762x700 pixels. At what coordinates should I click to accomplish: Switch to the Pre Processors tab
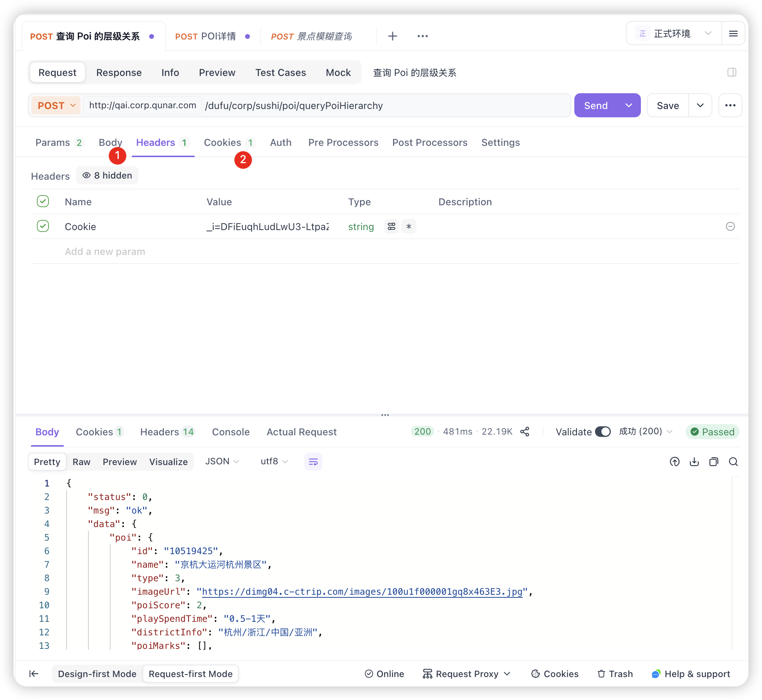pyautogui.click(x=343, y=142)
